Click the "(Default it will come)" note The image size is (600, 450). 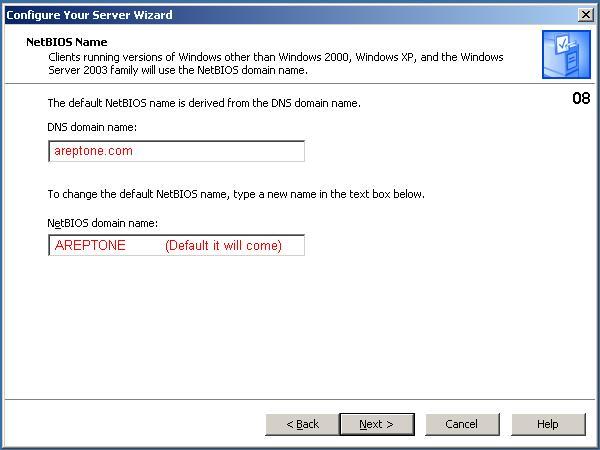(223, 245)
